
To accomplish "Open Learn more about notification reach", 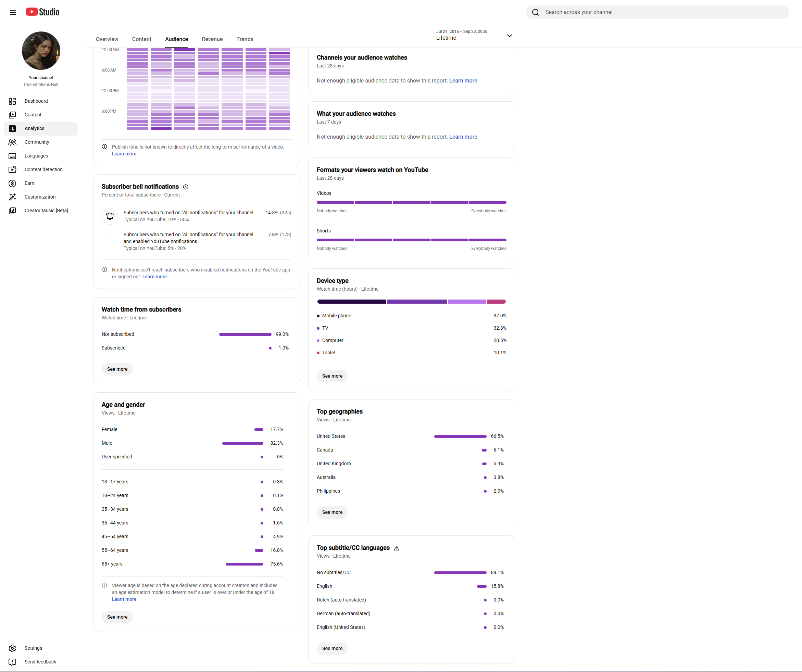I will pyautogui.click(x=155, y=277).
